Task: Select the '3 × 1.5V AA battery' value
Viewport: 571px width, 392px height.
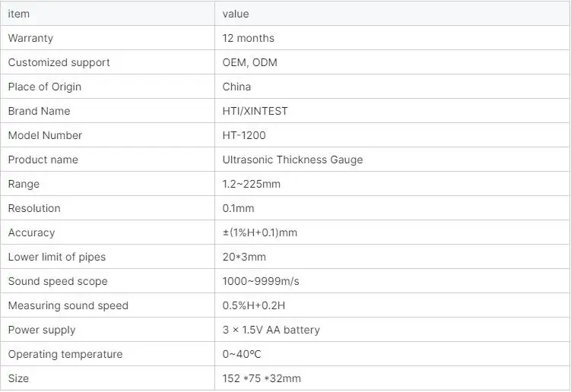Action: tap(271, 330)
